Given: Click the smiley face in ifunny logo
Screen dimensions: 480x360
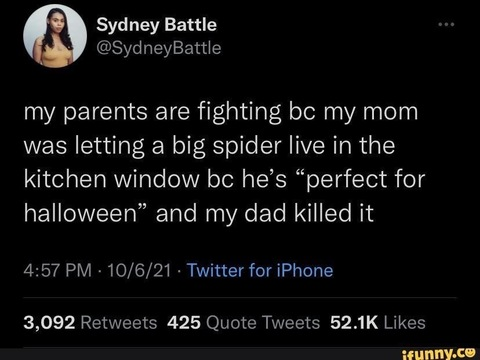Looking at the screenshot, I should (x=471, y=351).
